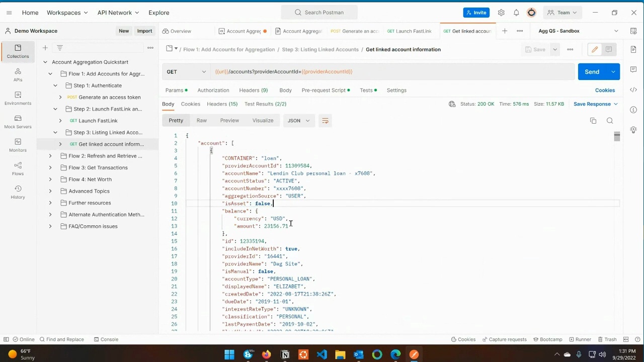The height and width of the screenshot is (362, 644).
Task: Click the request URL field
Action: [392, 72]
